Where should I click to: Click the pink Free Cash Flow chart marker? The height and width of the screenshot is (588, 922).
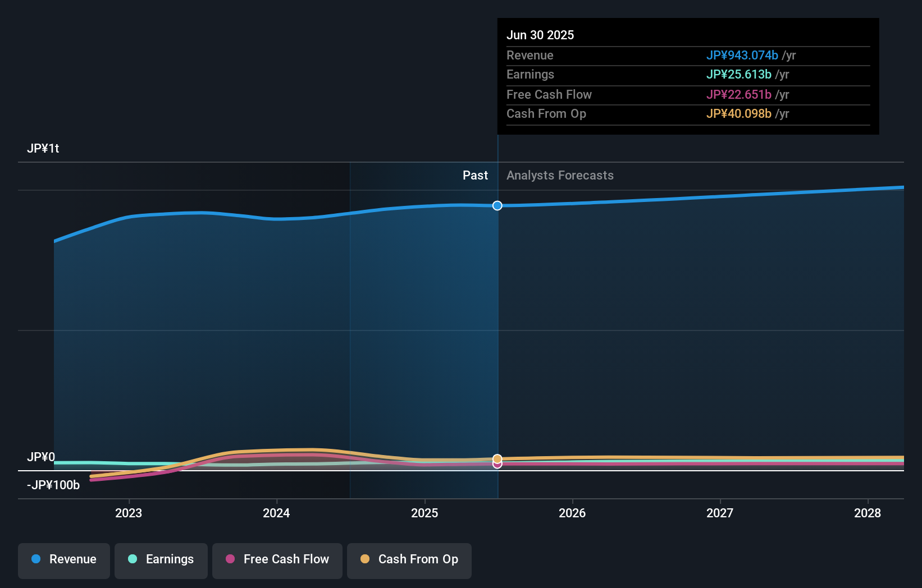497,466
